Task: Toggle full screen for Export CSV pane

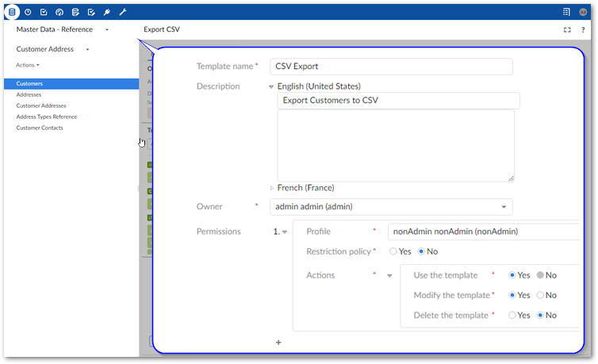Action: (x=567, y=29)
